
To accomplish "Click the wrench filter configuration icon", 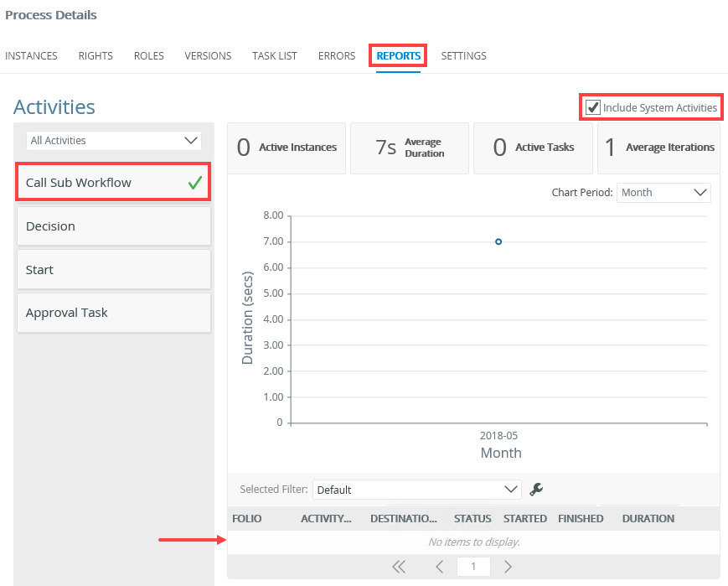I will (x=536, y=490).
